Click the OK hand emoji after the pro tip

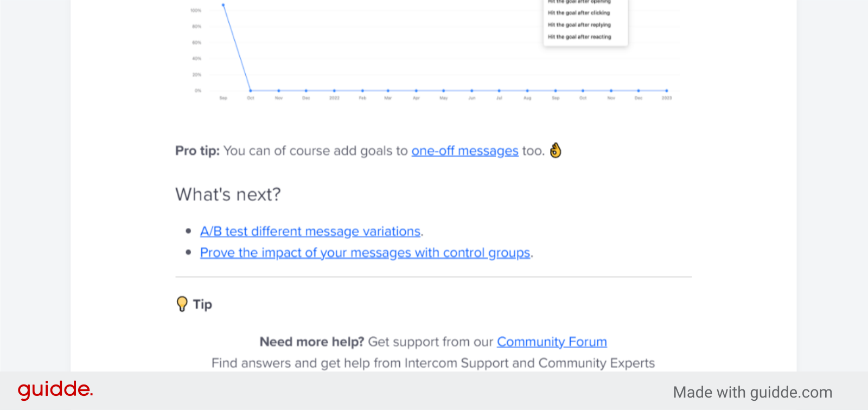click(x=554, y=151)
